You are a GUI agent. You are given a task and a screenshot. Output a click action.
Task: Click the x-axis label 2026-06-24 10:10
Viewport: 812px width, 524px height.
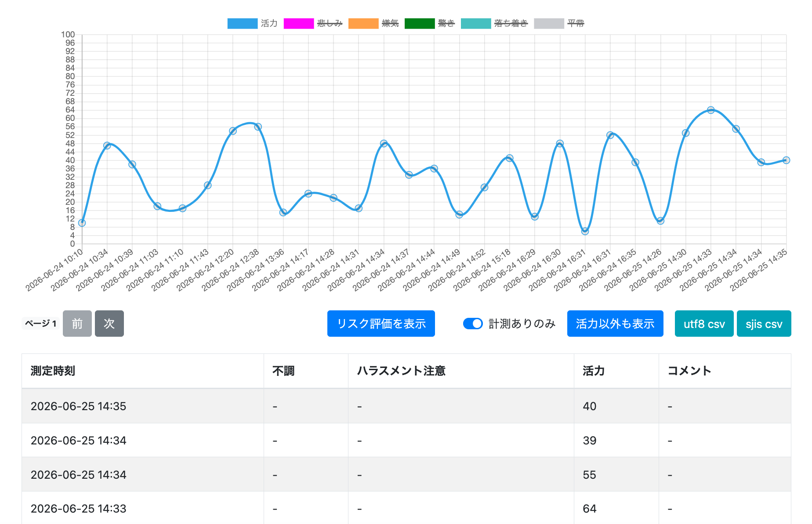(54, 269)
